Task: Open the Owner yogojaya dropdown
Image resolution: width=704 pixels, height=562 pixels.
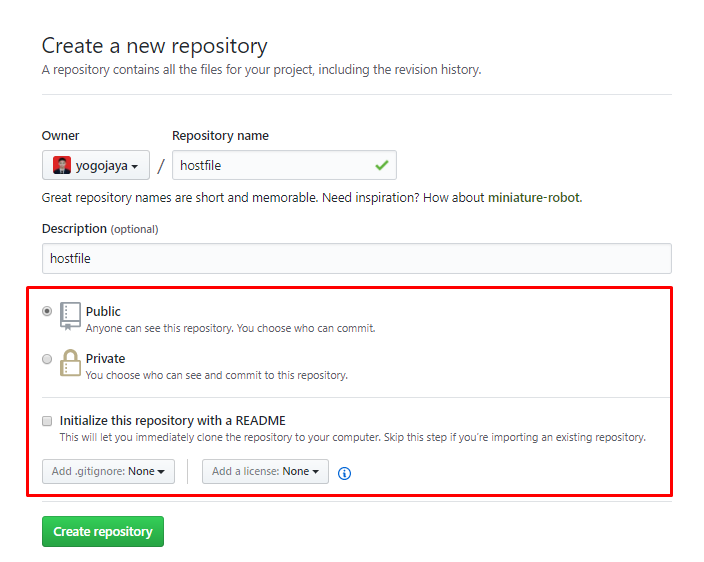Action: point(96,165)
